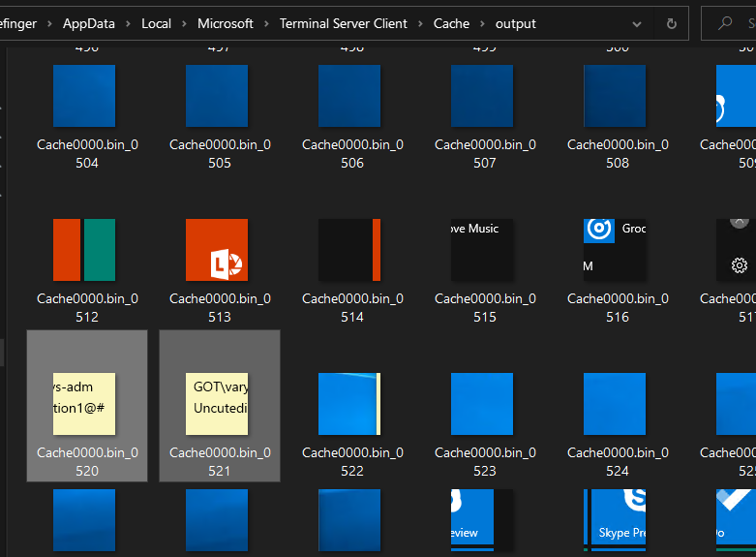Click file name Cache0000.bin_0516
The width and height of the screenshot is (756, 557).
pos(618,308)
